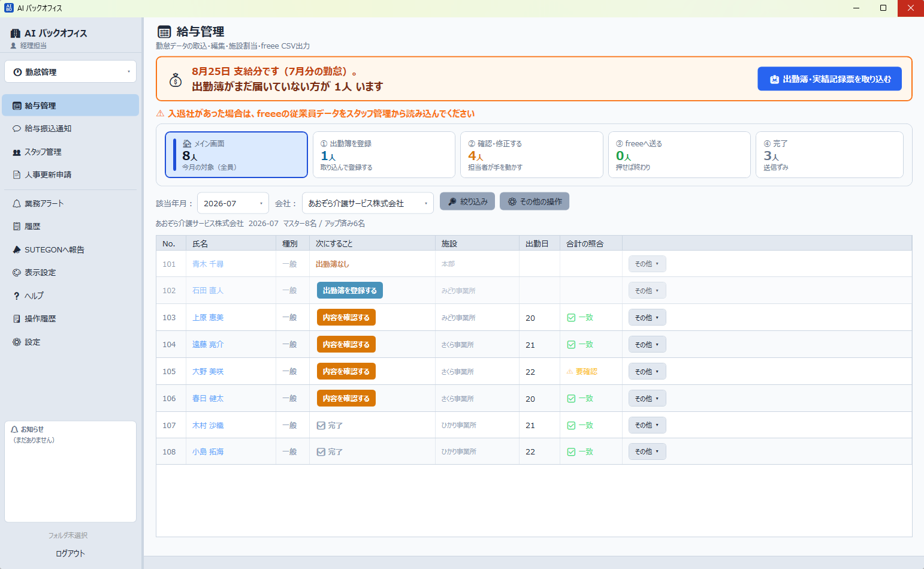Expand その他 menu for row 103
The image size is (924, 569).
coord(647,318)
